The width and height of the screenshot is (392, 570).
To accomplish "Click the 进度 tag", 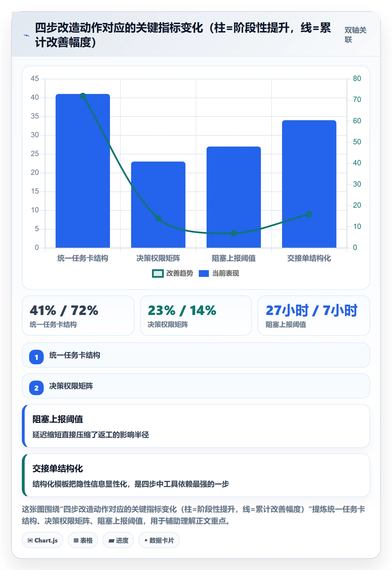I will (118, 540).
